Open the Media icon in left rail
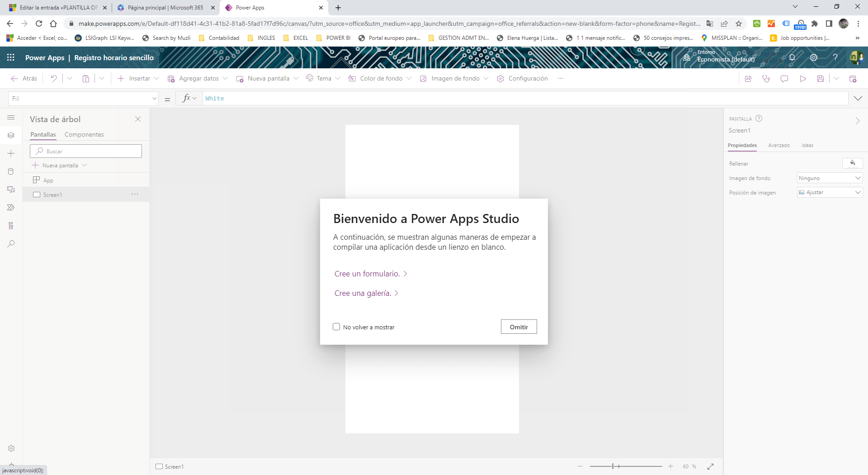The height and width of the screenshot is (475, 868). (11, 190)
